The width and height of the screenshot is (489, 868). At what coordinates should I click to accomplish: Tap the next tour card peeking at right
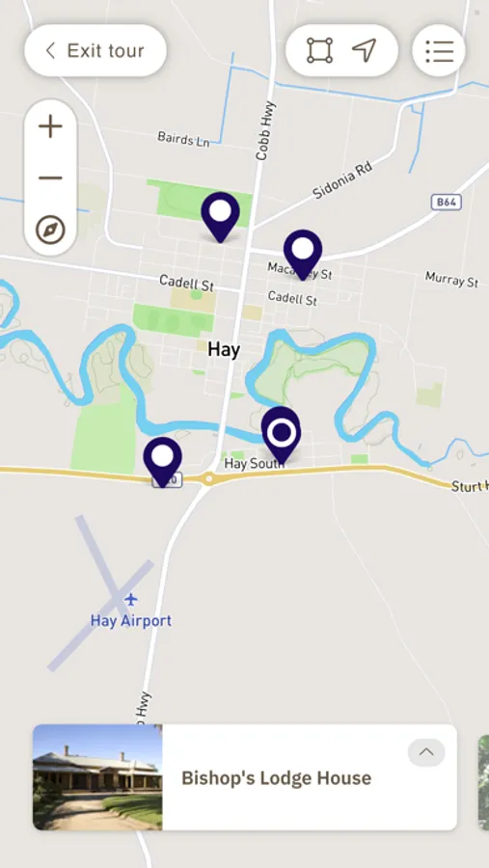pos(483,782)
